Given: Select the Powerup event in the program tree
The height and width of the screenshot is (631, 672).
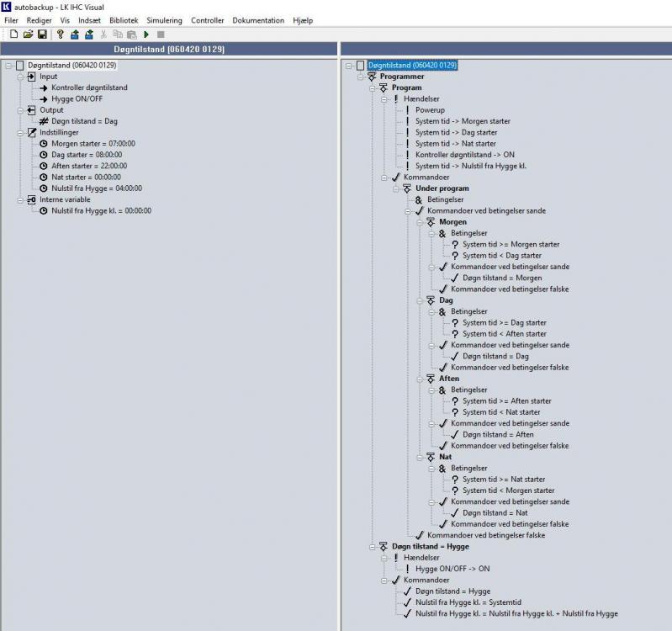Looking at the screenshot, I should tap(430, 110).
